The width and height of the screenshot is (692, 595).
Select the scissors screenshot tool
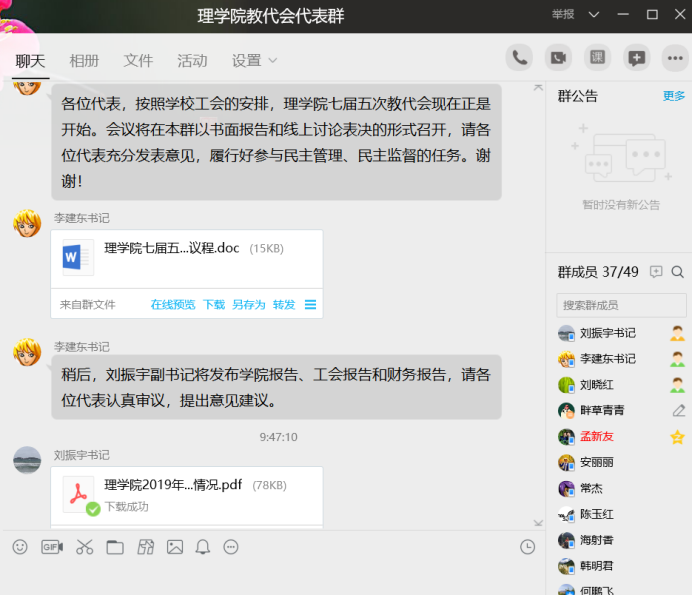(84, 547)
